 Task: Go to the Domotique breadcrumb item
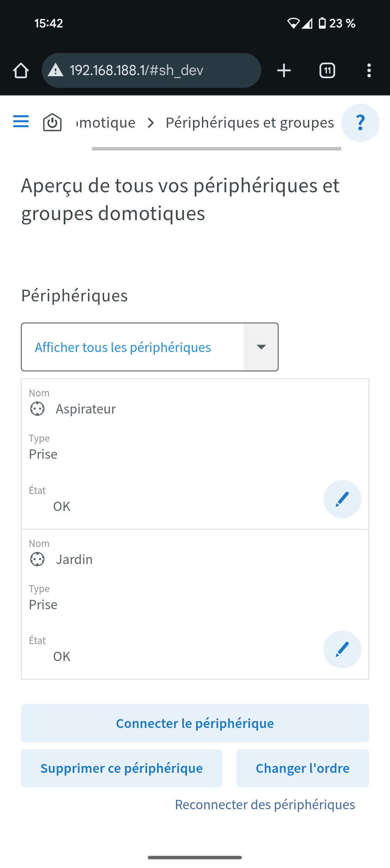point(106,123)
